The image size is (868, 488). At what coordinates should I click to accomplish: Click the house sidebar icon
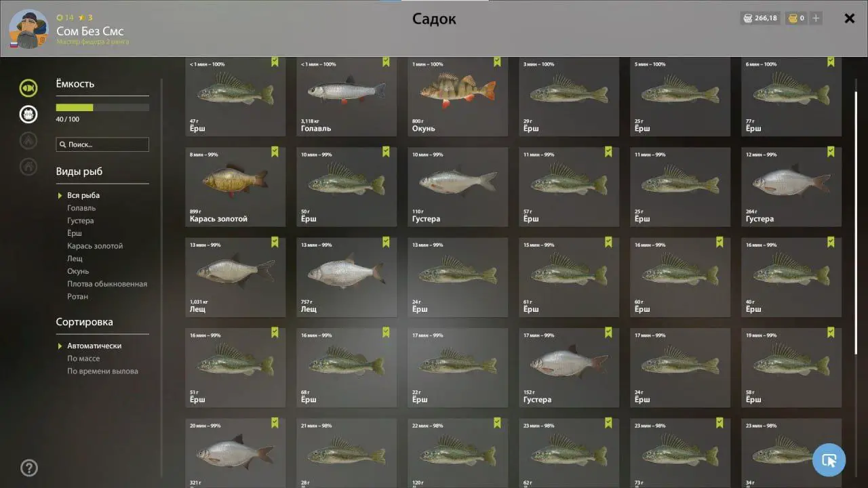click(28, 166)
